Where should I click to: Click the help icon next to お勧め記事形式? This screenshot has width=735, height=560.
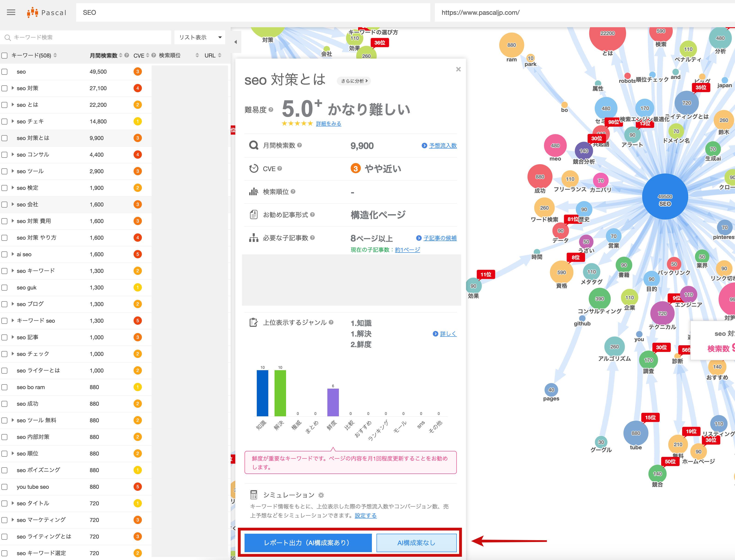pyautogui.click(x=312, y=215)
